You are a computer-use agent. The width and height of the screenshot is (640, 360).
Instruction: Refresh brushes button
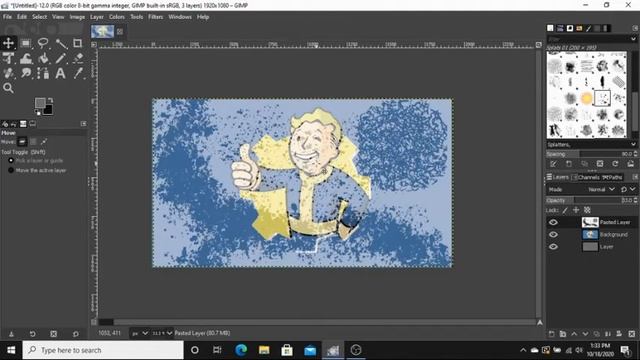coord(615,164)
